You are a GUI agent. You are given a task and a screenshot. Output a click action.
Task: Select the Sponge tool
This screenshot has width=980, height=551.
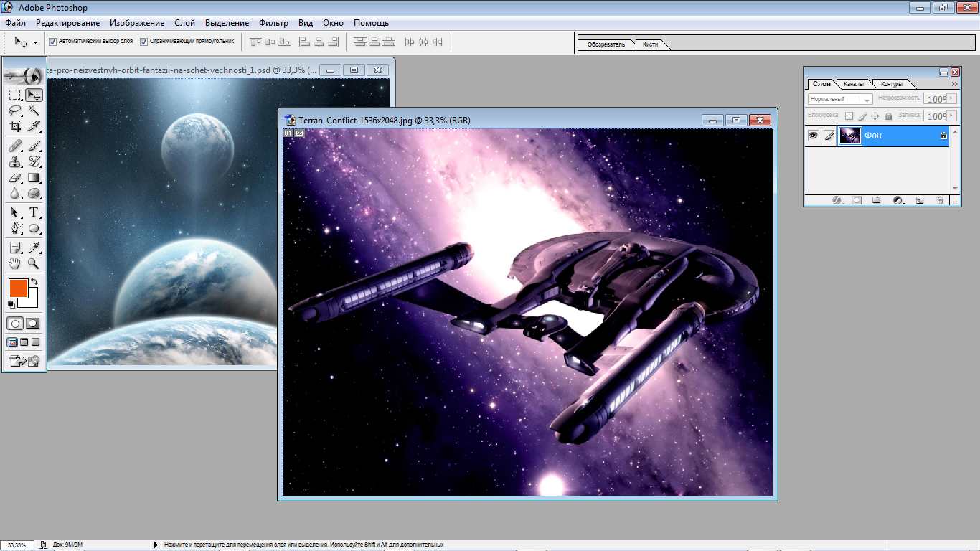point(33,193)
